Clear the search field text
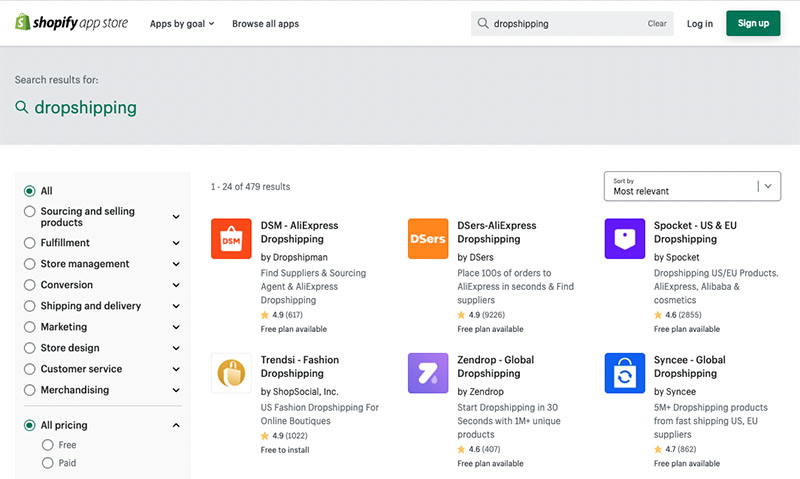This screenshot has width=800, height=479. (x=657, y=23)
